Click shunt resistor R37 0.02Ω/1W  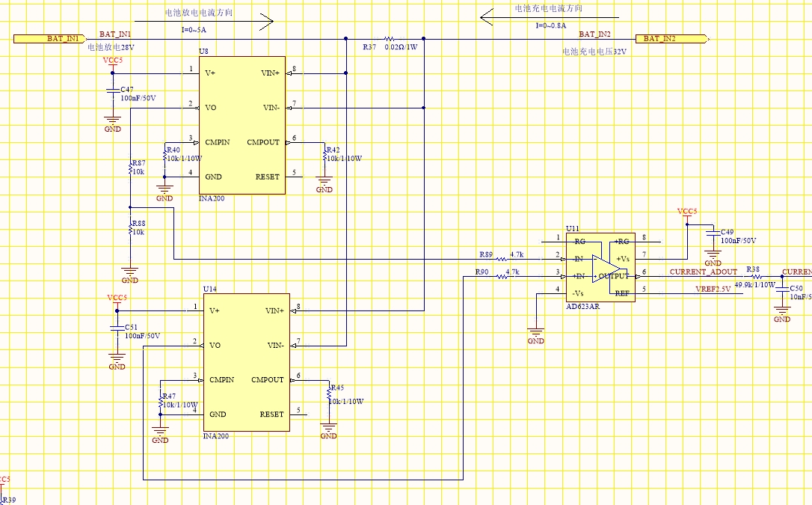coord(389,39)
